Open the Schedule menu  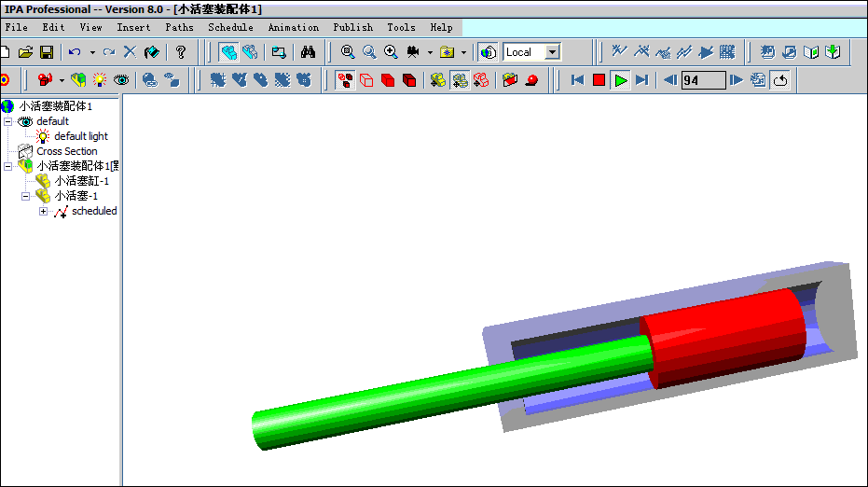point(230,27)
